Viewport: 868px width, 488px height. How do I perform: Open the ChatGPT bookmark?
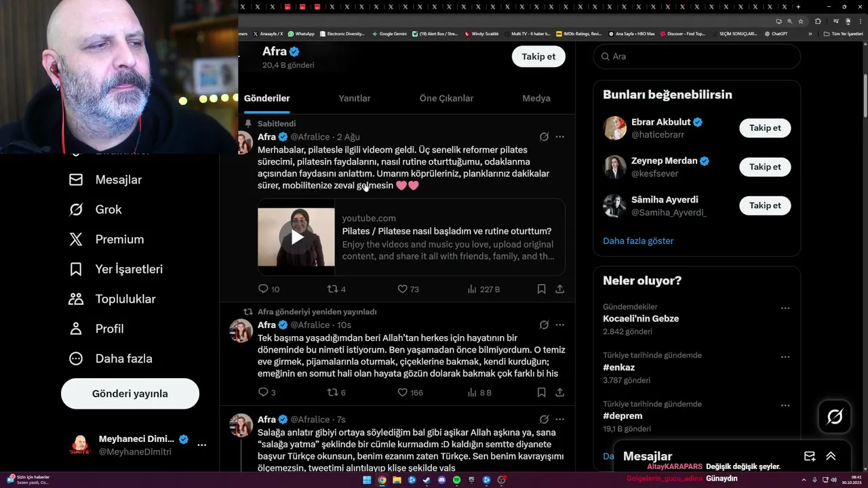coord(776,33)
